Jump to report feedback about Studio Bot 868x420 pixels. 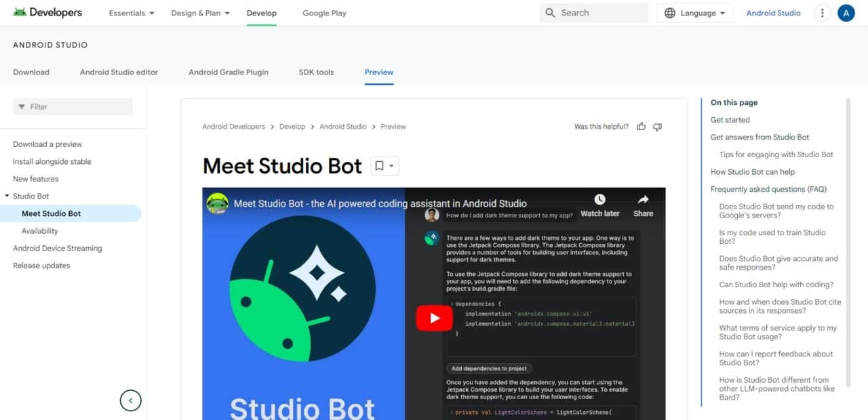click(x=776, y=358)
